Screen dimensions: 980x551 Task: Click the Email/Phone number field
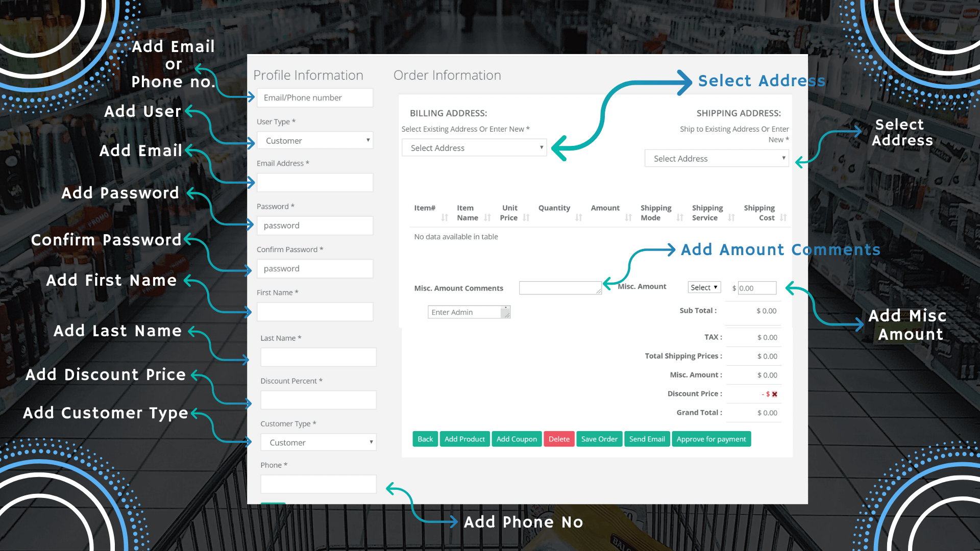[x=315, y=98]
